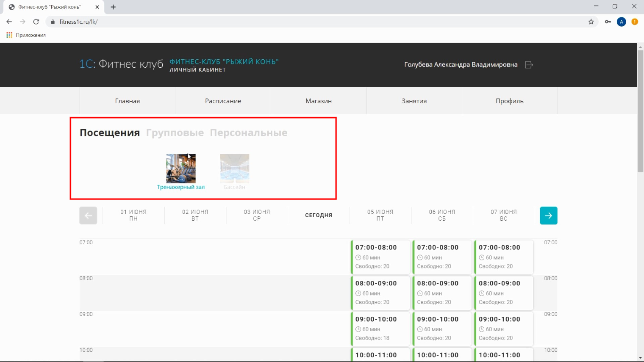Open a new browser tab
Image resolution: width=644 pixels, height=362 pixels.
coord(113,7)
